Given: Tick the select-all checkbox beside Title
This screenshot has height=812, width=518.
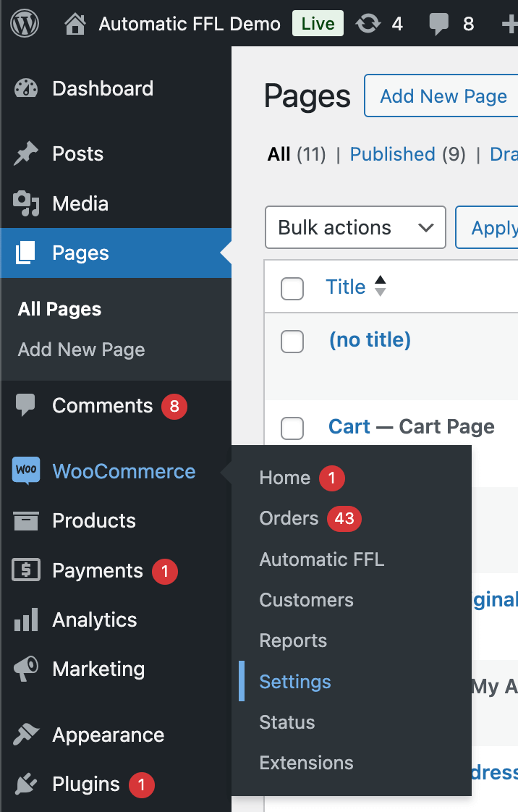Looking at the screenshot, I should click(292, 288).
